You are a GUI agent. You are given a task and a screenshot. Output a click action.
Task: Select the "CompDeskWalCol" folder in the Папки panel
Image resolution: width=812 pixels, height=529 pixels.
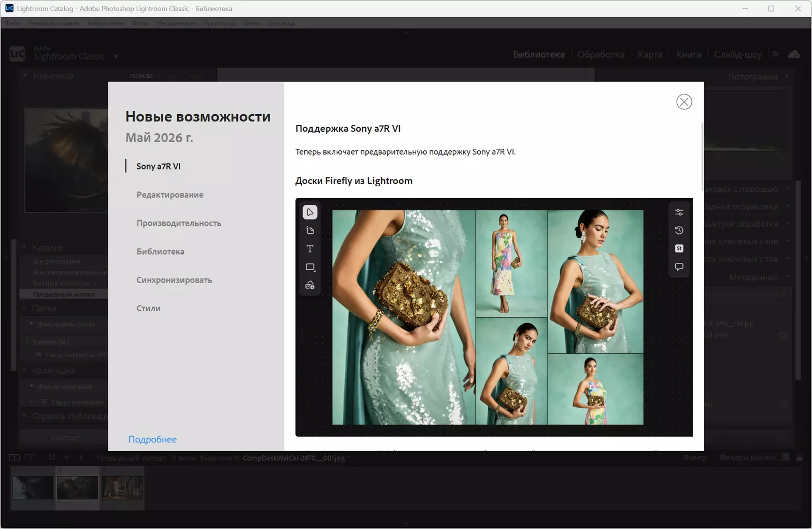tap(77, 355)
